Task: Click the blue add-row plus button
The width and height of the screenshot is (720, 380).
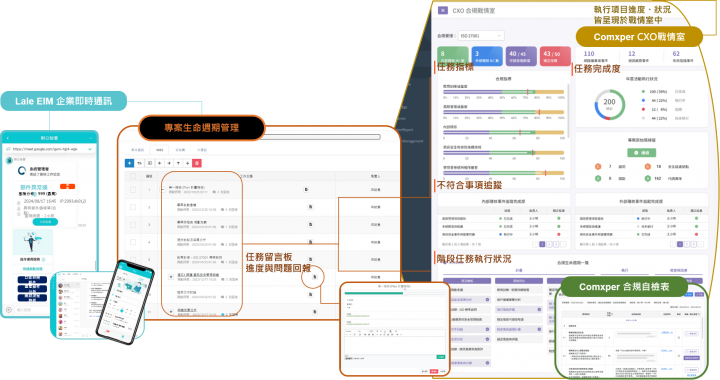Action: click(x=129, y=163)
